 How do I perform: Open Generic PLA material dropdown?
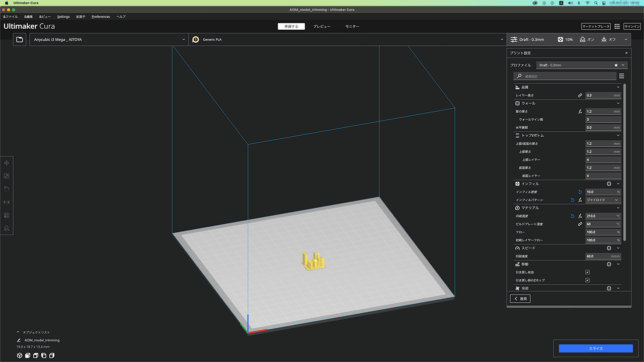coord(347,39)
